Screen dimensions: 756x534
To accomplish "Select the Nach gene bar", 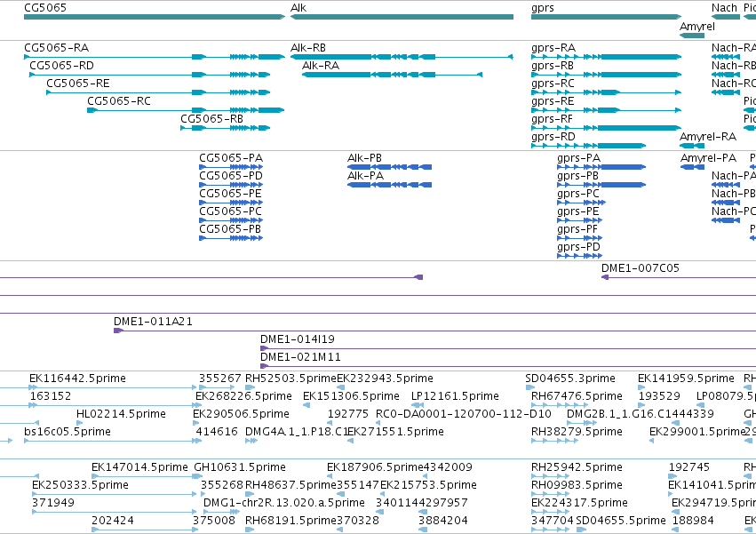I will point(726,17).
